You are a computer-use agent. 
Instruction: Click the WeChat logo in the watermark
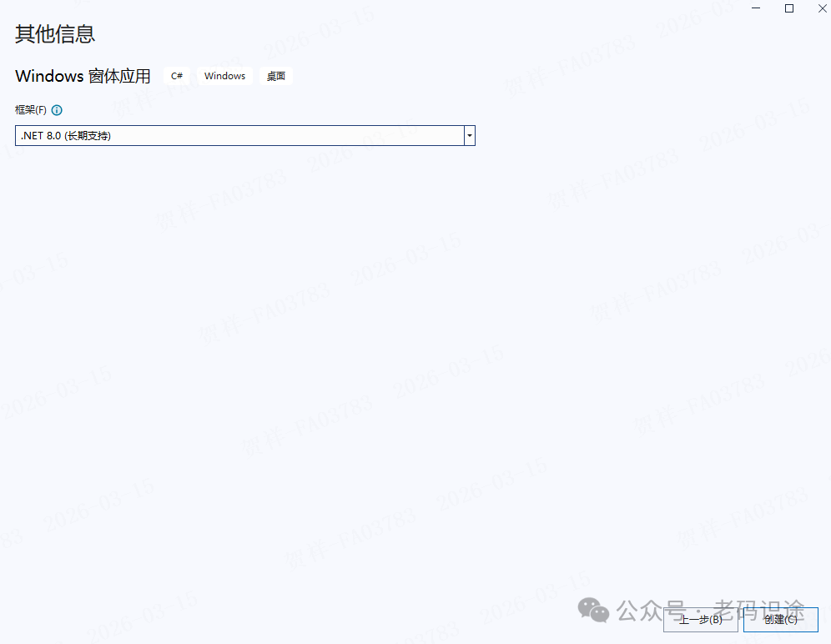point(599,611)
